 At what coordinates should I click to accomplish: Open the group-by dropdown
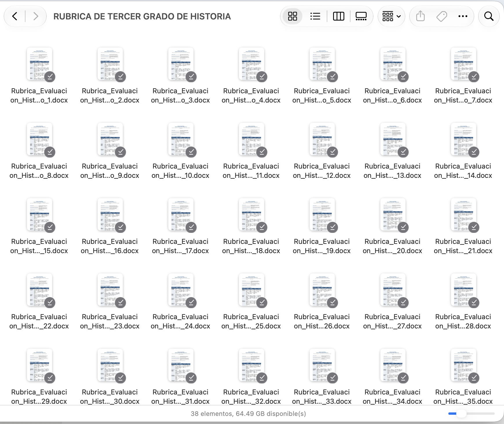pos(391,16)
